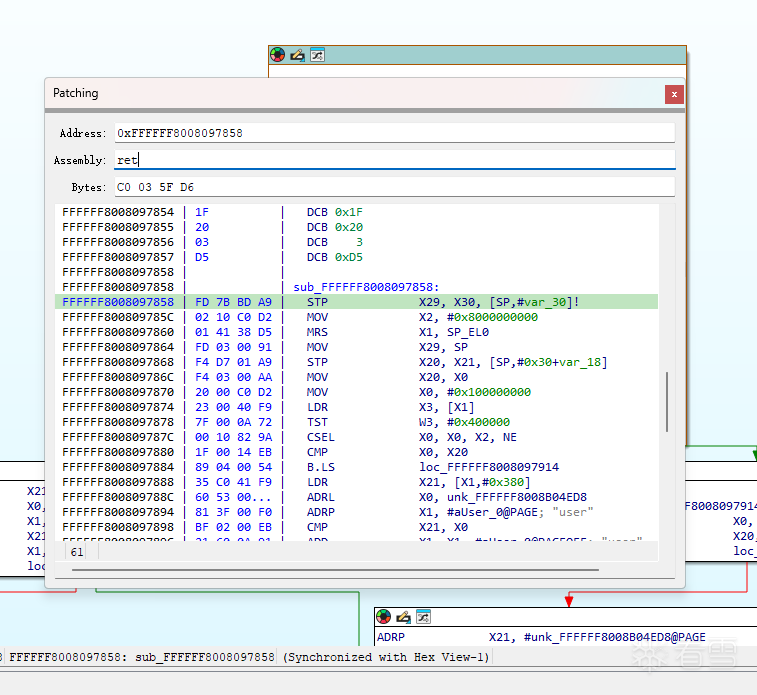
Task: Close the Patching dialog
Action: coord(674,94)
